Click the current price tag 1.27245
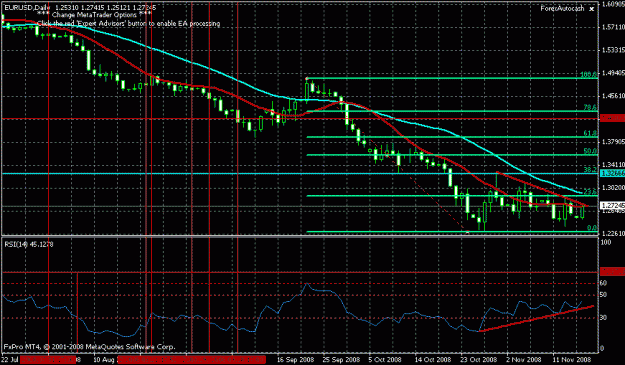The image size is (625, 365). point(612,206)
